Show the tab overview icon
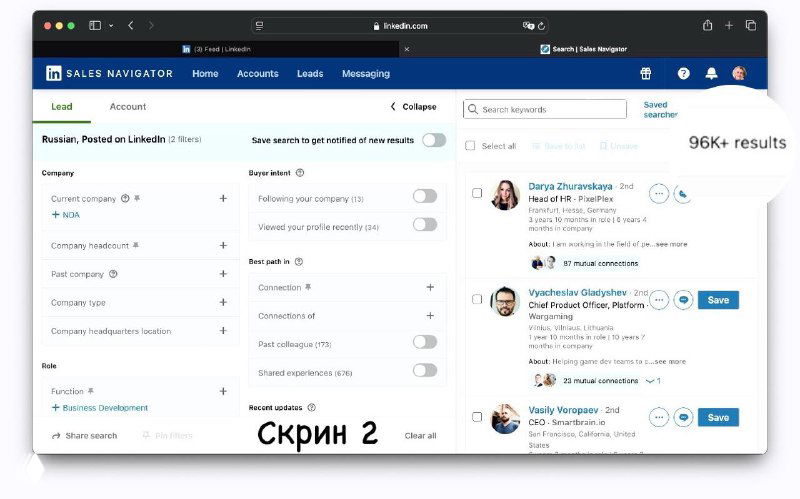Screen dimensions: 800x499 pos(751,25)
